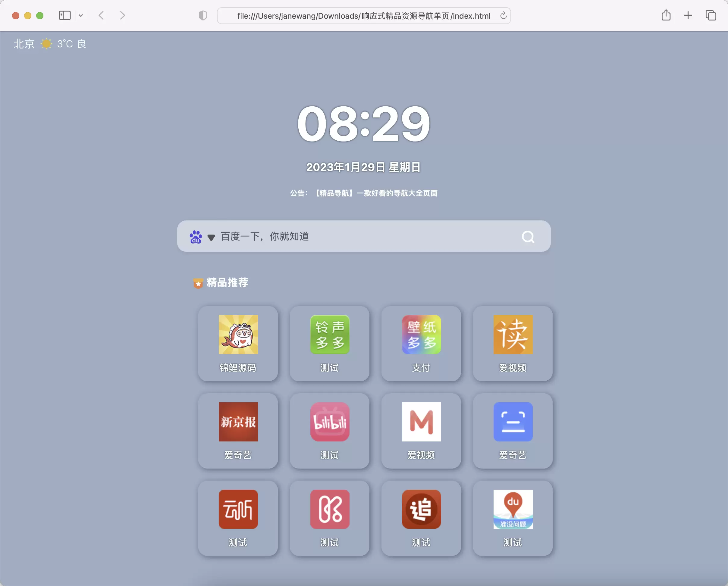Open the 锦鲤源码 koi fish icon
This screenshot has height=586, width=728.
tap(238, 335)
